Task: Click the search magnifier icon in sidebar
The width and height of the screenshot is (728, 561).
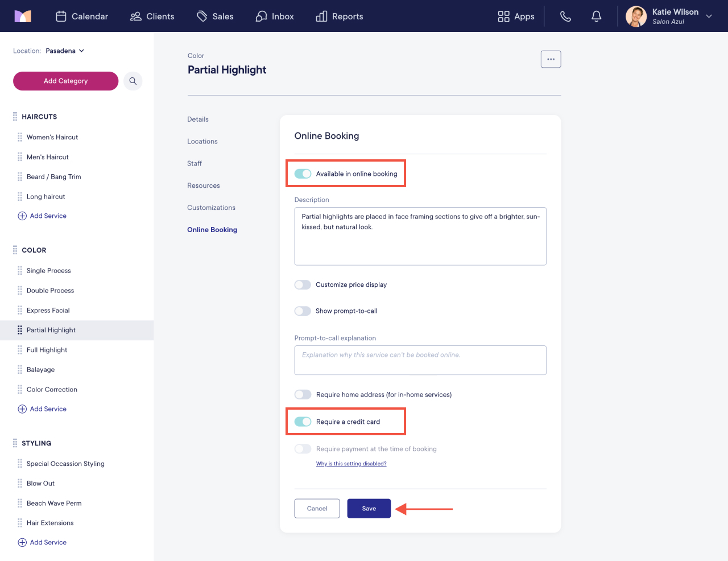Action: (x=133, y=81)
